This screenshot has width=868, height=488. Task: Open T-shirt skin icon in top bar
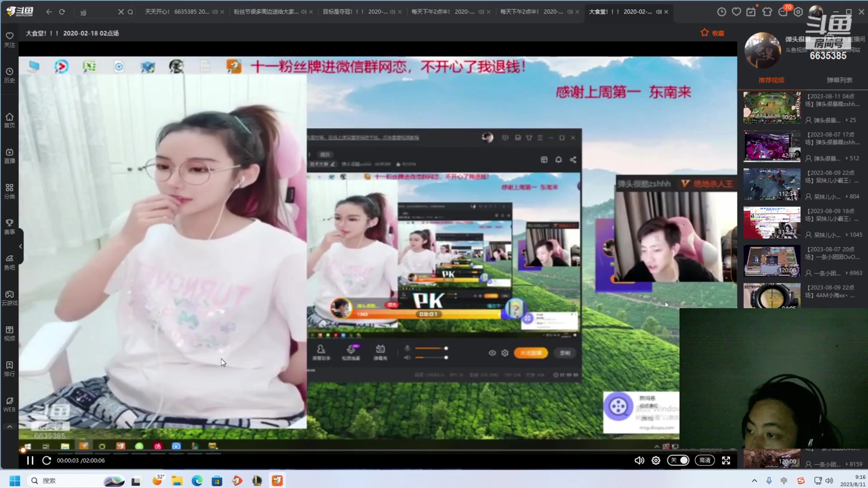coord(767,12)
